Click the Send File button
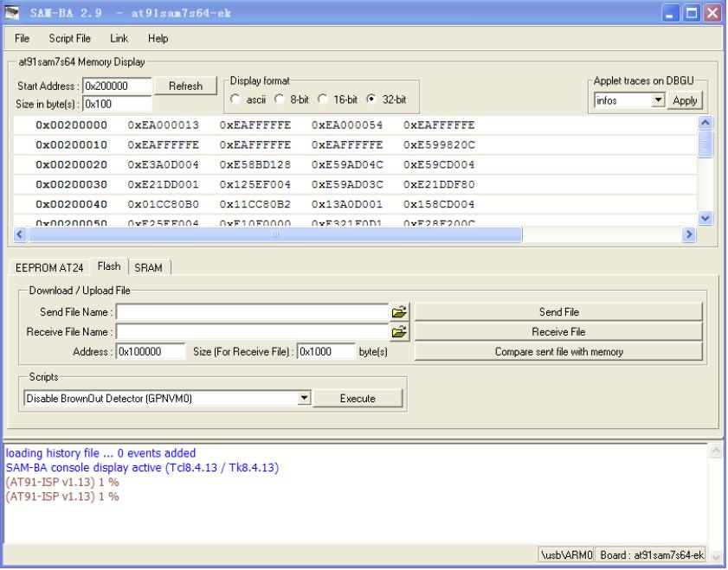This screenshot has height=570, width=728. 558,312
